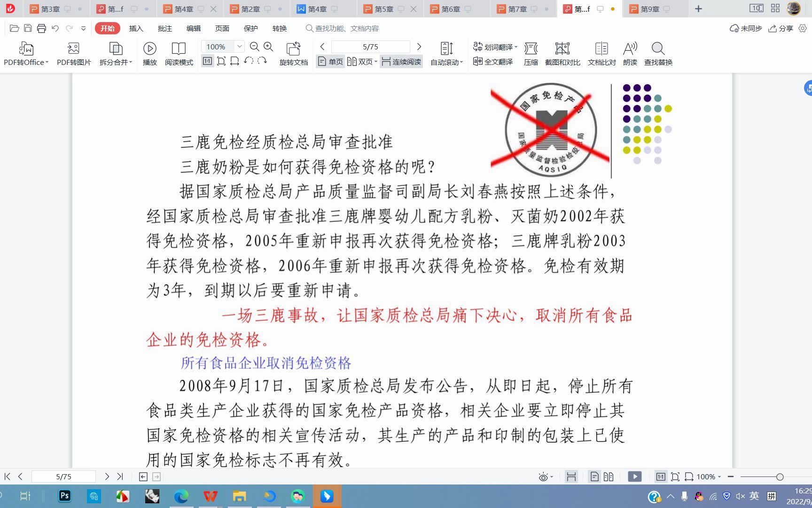Expand the 拆分合并 dropdown arrow
Screen dimensions: 812x508
(x=131, y=62)
